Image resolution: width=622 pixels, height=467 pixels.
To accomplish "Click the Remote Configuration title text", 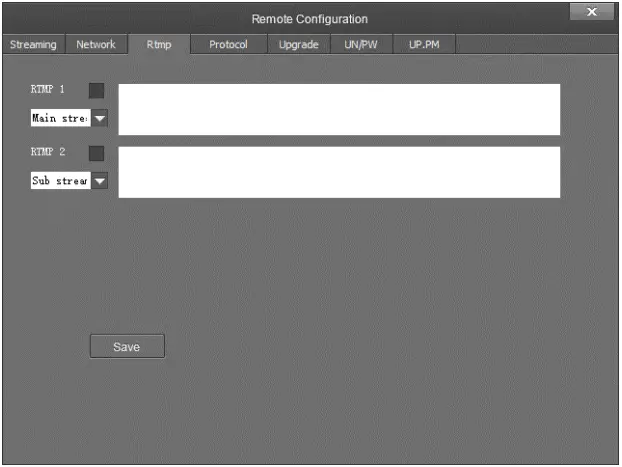I will pos(310,19).
